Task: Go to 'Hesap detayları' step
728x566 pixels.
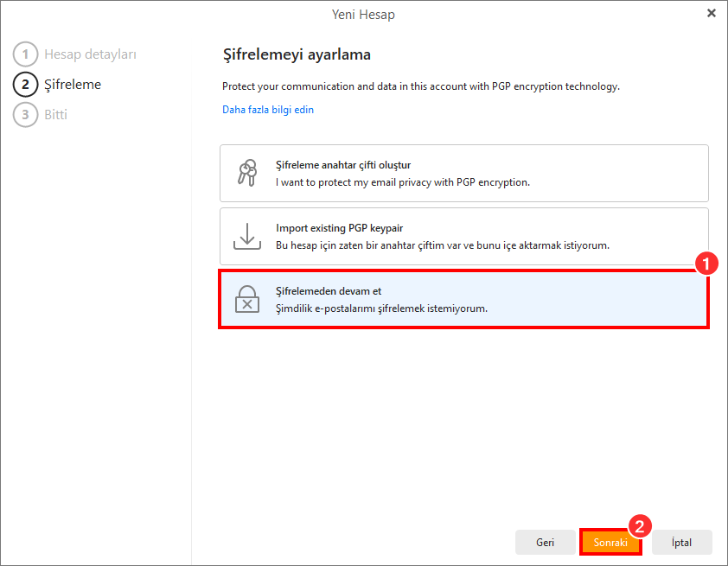Action: tap(90, 54)
